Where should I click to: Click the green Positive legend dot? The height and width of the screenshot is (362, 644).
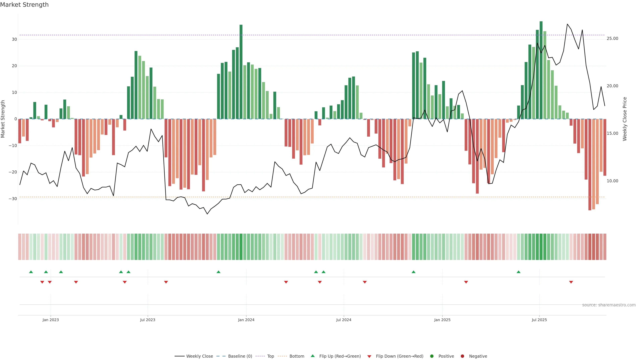432,356
